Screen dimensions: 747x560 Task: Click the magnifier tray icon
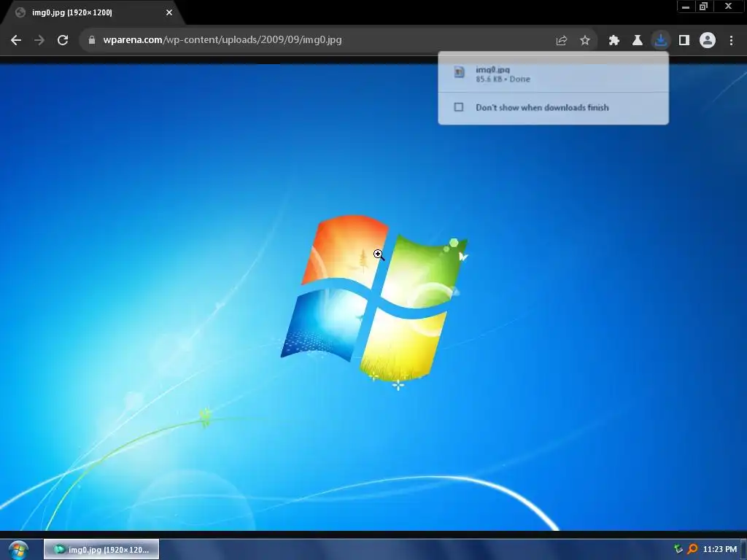pos(692,550)
